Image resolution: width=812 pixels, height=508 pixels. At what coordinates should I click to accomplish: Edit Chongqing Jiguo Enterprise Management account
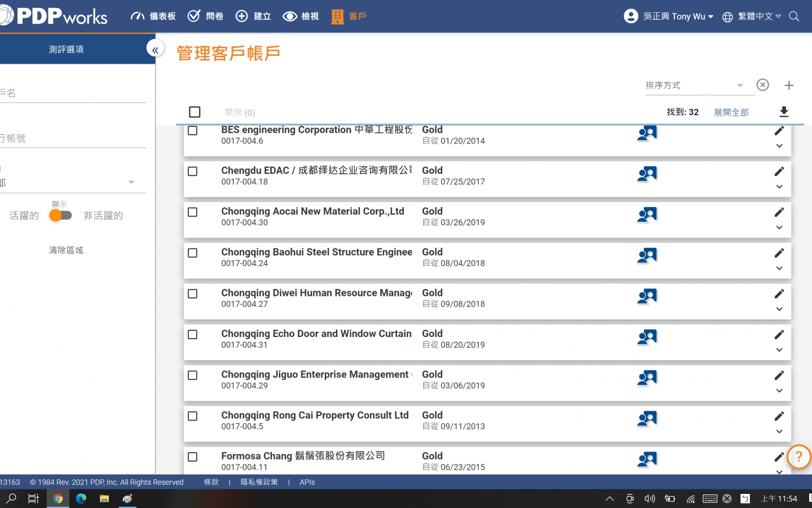coord(779,375)
